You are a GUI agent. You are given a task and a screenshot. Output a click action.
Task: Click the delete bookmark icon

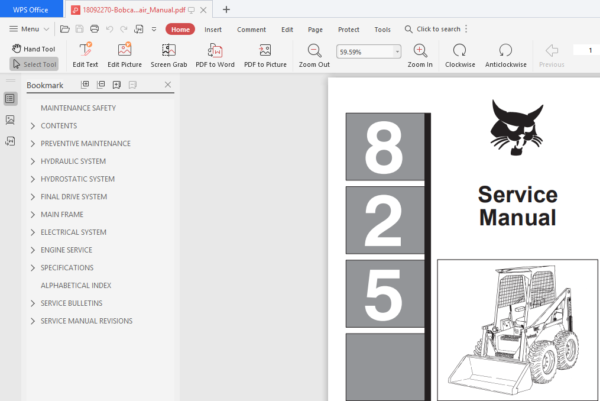click(x=132, y=85)
